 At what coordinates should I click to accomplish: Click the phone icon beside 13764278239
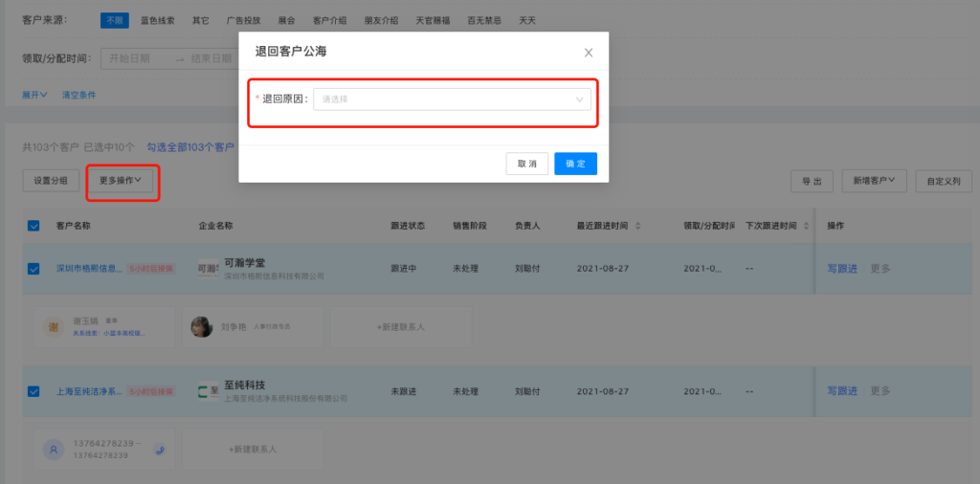point(160,448)
